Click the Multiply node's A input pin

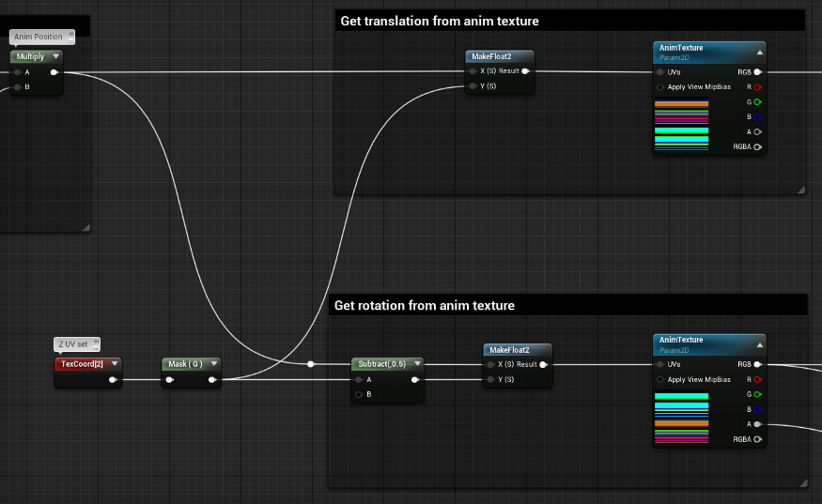pos(18,72)
